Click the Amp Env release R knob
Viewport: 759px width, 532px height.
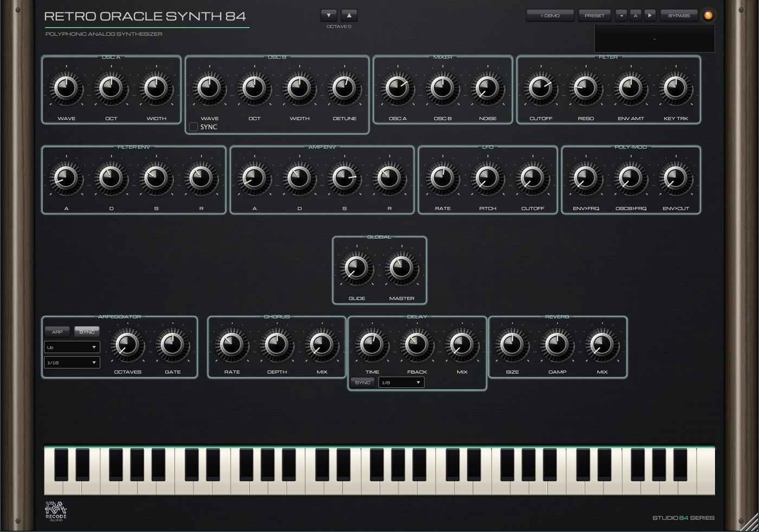point(389,178)
